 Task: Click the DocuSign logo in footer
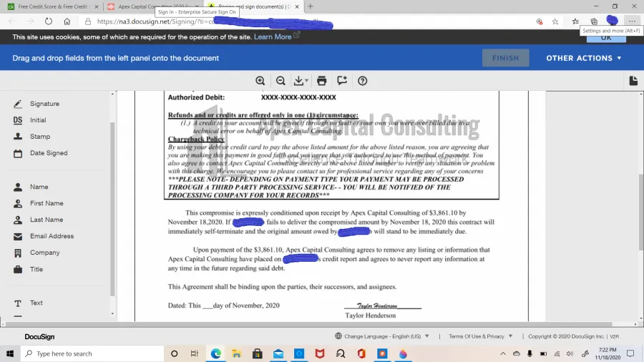[x=39, y=336]
